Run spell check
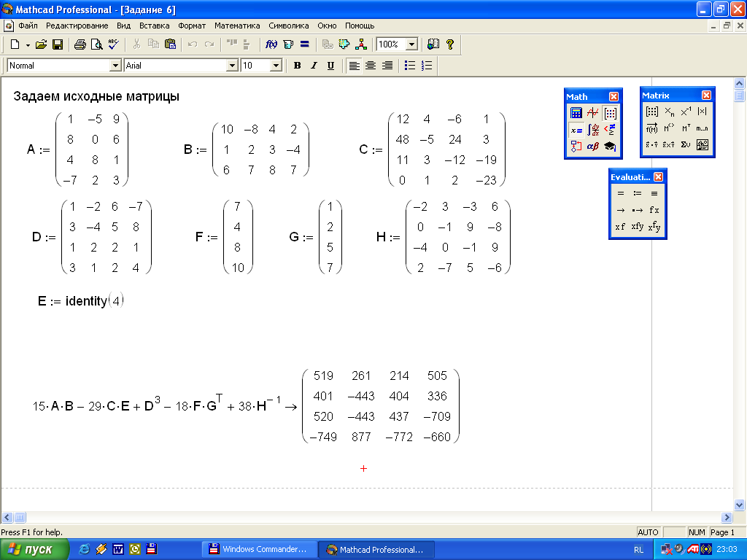747x560 pixels. 113,44
